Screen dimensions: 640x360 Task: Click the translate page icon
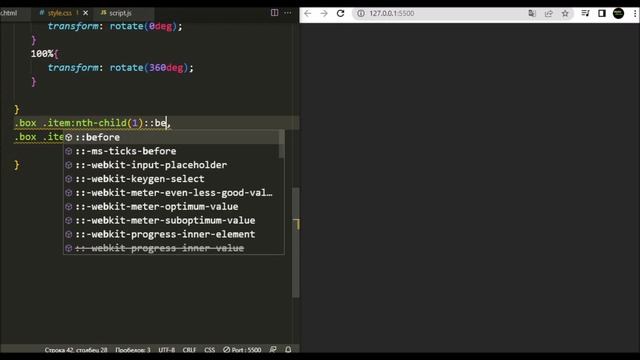point(532,13)
